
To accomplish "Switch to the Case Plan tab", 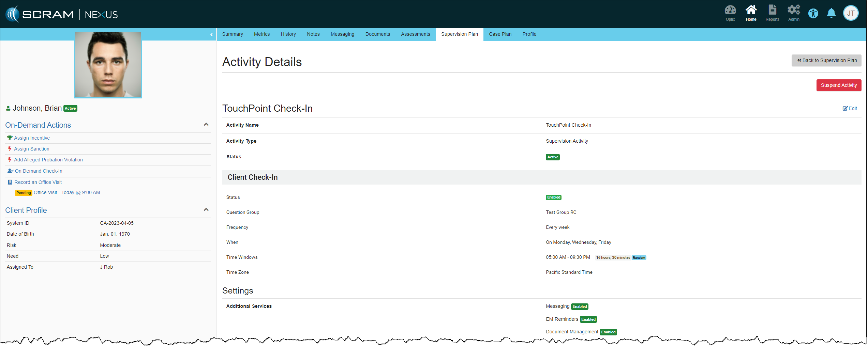I will (x=500, y=34).
